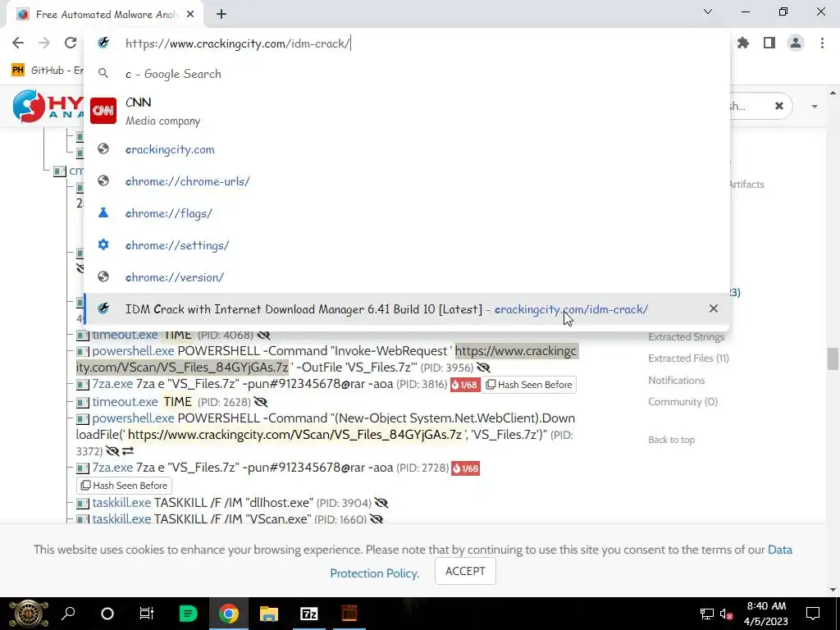The image size is (840, 630).
Task: Click powershell.exe WebClient DownloadFile process link
Action: coord(133,418)
